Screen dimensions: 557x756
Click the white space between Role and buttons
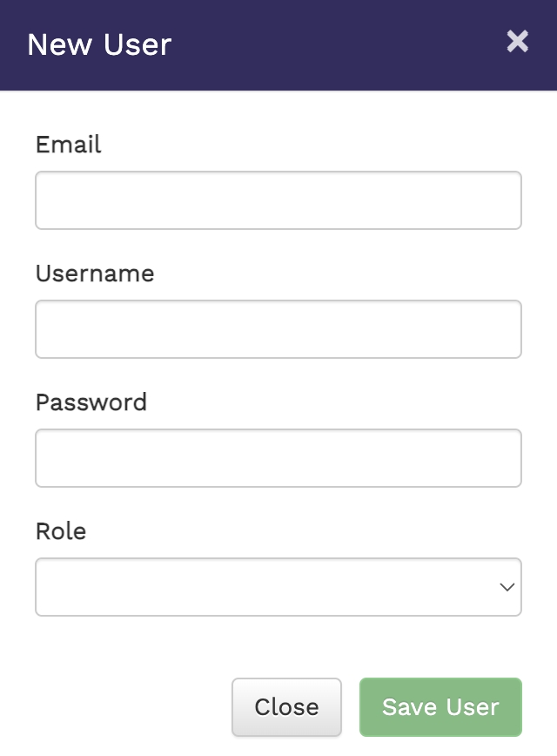point(278,646)
